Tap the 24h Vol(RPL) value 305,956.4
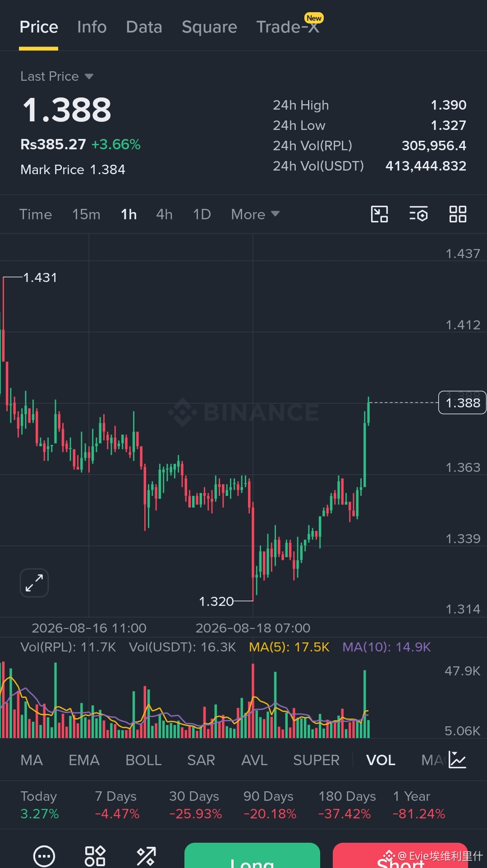The height and width of the screenshot is (868, 487). (x=434, y=146)
